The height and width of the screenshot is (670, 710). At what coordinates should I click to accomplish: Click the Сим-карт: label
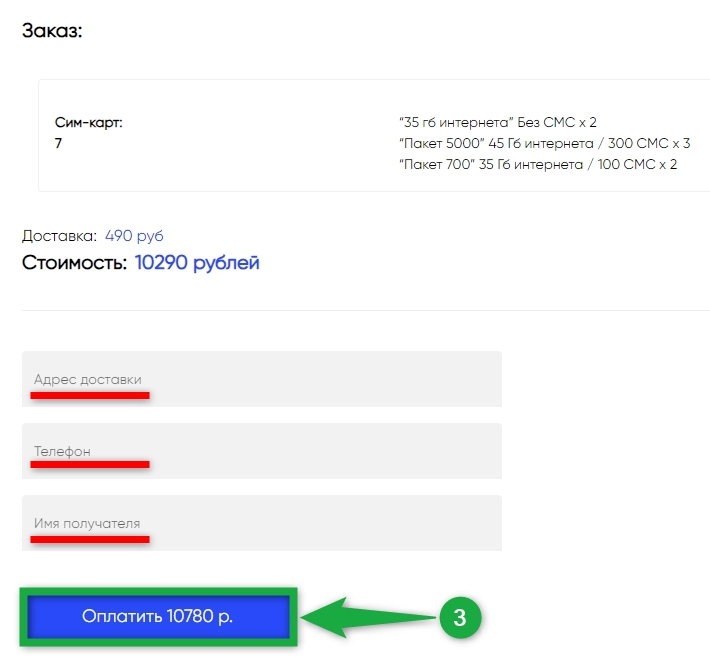89,122
